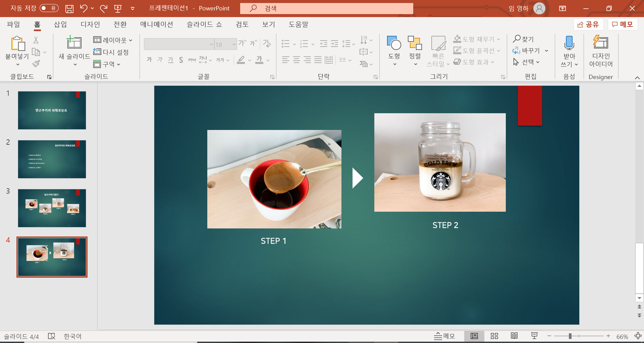This screenshot has width=644, height=343.
Task: Click the Share (공유) button
Action: click(x=588, y=24)
